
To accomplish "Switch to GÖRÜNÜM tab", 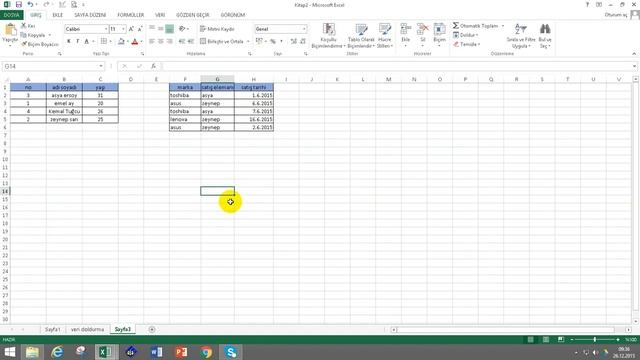I will [x=233, y=15].
